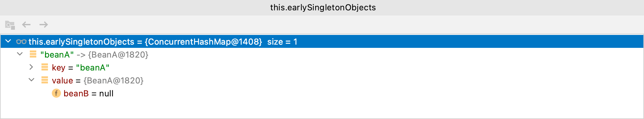This screenshot has width=644, height=119.
Task: Click the map entry icon beside "beanA" entry
Action: click(33, 54)
